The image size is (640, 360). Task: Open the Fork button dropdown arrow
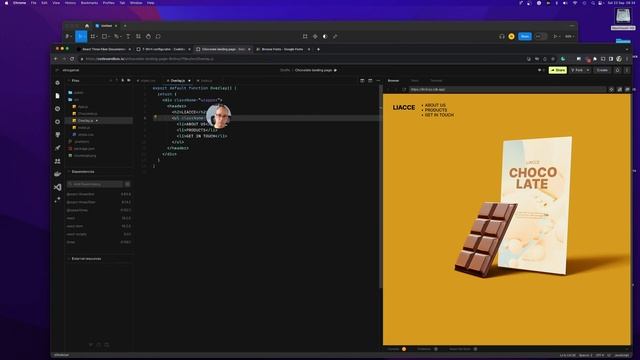[588, 70]
